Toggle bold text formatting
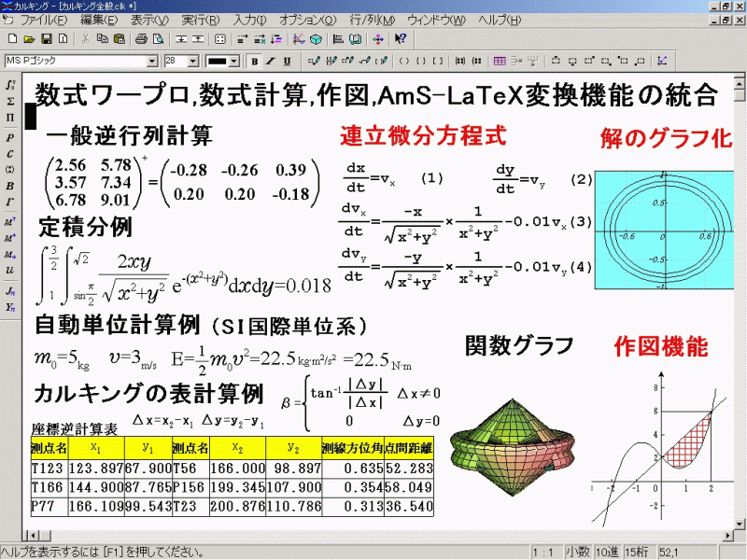 coord(254,62)
